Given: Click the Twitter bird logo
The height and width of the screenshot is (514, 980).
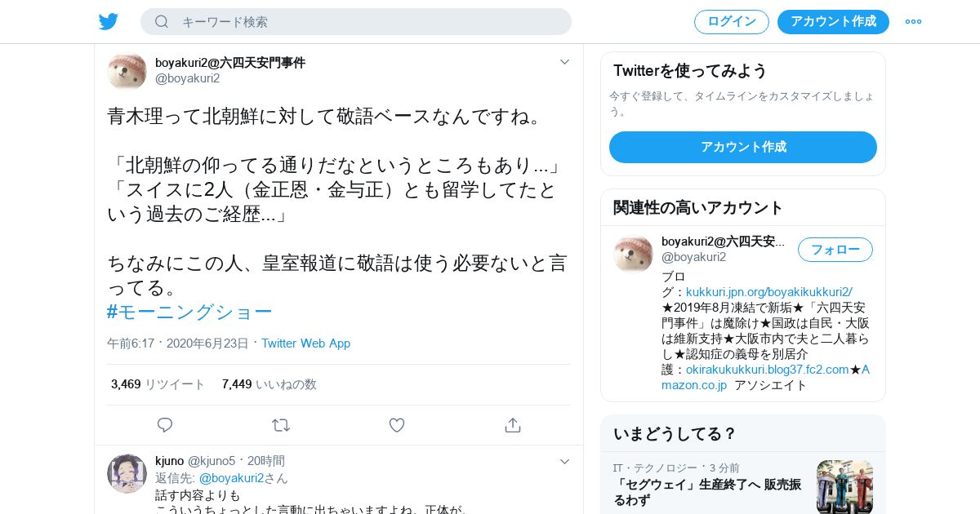Looking at the screenshot, I should coord(109,21).
